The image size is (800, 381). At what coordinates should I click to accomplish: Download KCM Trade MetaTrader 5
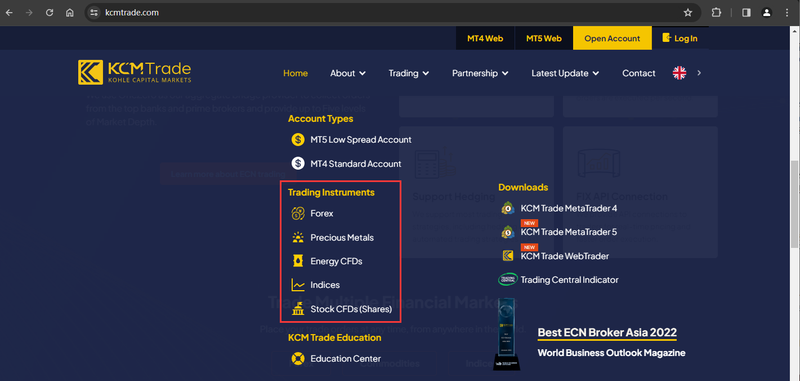tap(569, 232)
